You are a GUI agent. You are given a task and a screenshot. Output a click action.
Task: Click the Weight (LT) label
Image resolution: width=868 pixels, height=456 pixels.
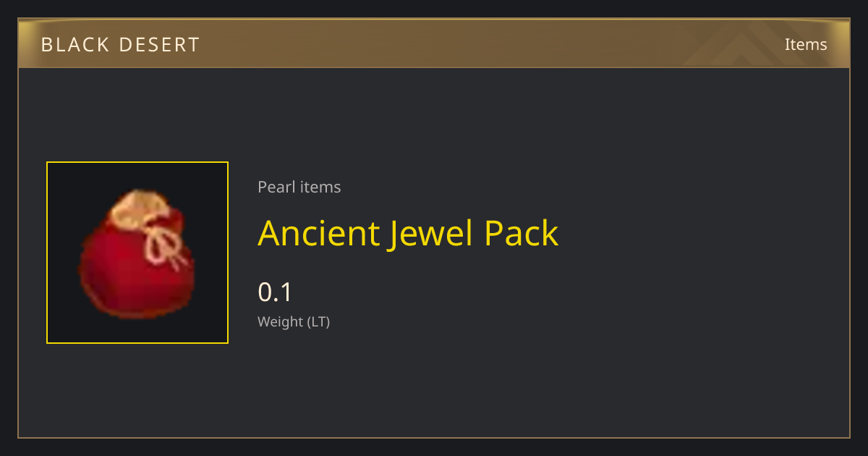pos(294,322)
